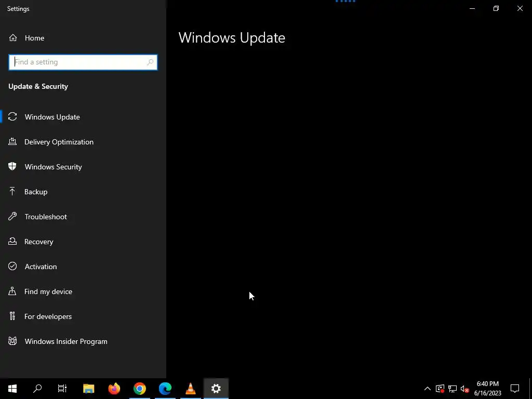The width and height of the screenshot is (532, 399).
Task: Show hidden system tray icons
Action: click(x=428, y=389)
